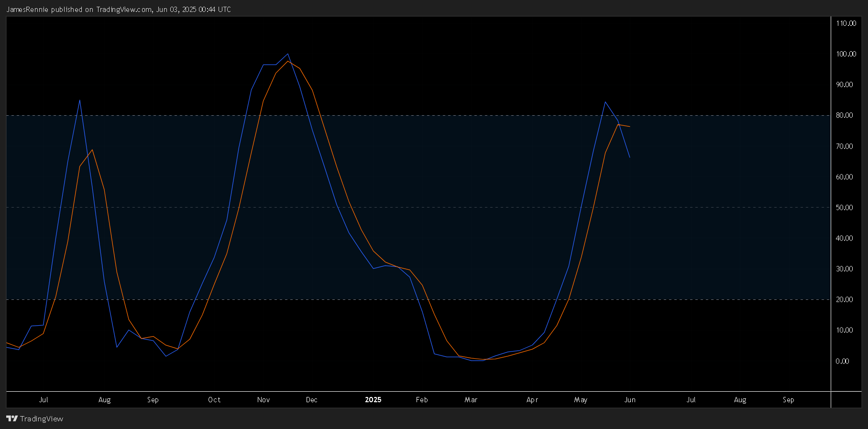Click the 10.00 price axis label

tap(844, 330)
